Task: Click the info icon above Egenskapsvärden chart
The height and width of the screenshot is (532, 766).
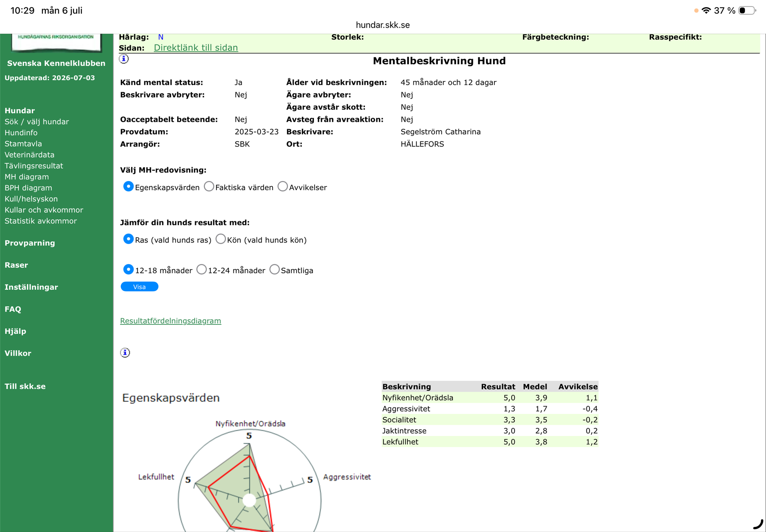Action: tap(125, 353)
